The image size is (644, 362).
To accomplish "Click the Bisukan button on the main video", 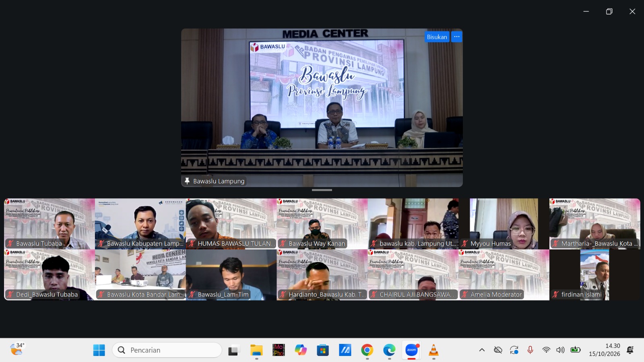I will (437, 37).
